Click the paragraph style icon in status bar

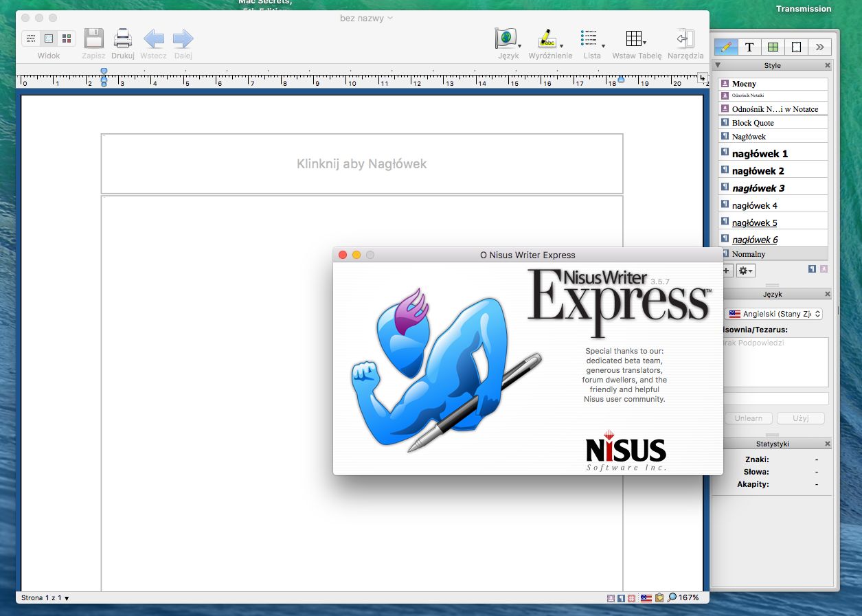tap(622, 597)
